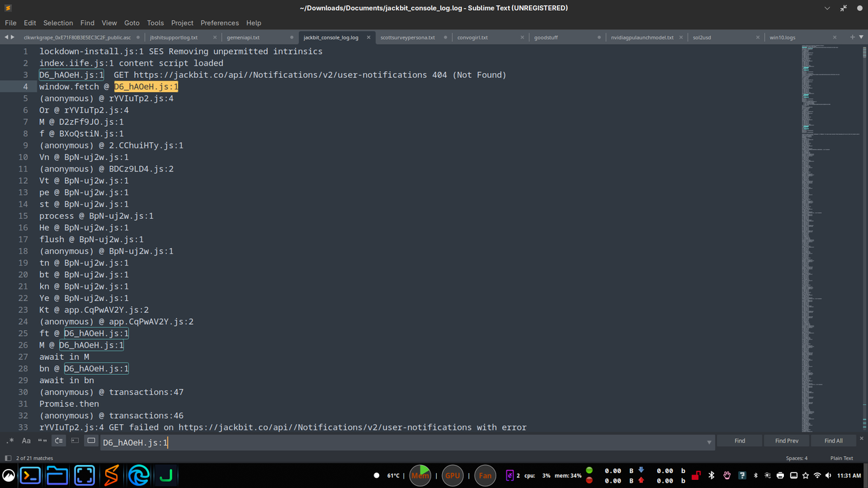Click the pink hand tray icon
The image size is (868, 488).
727,476
